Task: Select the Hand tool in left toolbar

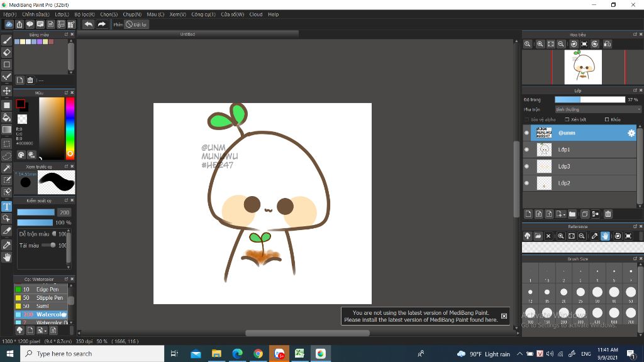Action: tap(6, 257)
